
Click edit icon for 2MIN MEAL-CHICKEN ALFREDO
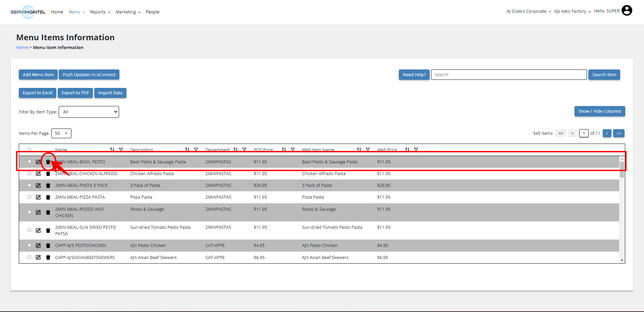tap(38, 174)
